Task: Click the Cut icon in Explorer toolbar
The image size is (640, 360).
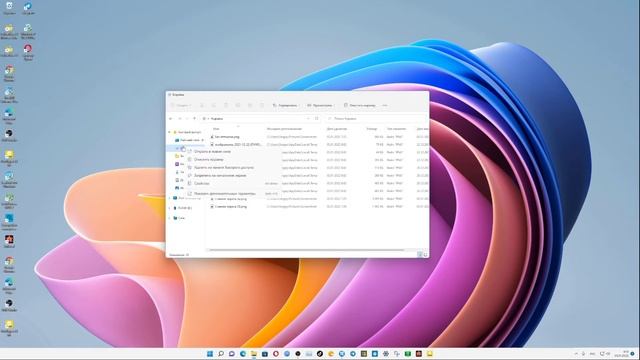Action: pos(202,105)
